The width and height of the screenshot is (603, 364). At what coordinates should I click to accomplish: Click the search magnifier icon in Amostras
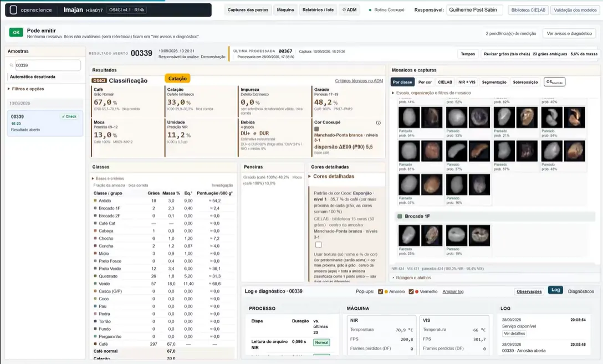[12, 65]
